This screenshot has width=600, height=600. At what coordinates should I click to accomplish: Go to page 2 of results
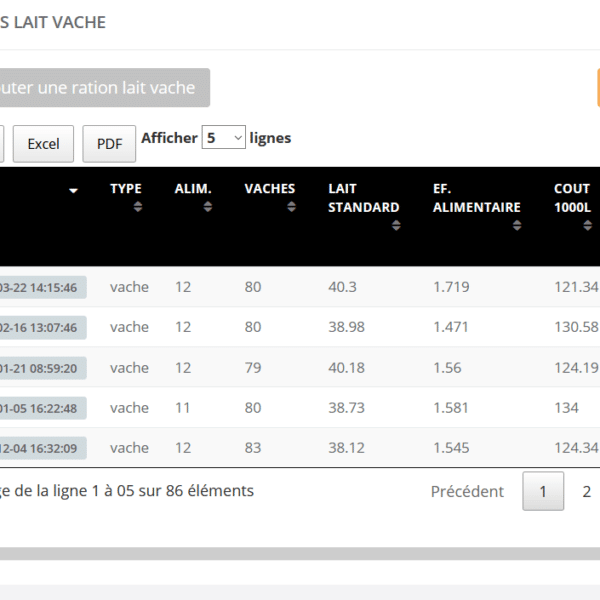(x=586, y=491)
